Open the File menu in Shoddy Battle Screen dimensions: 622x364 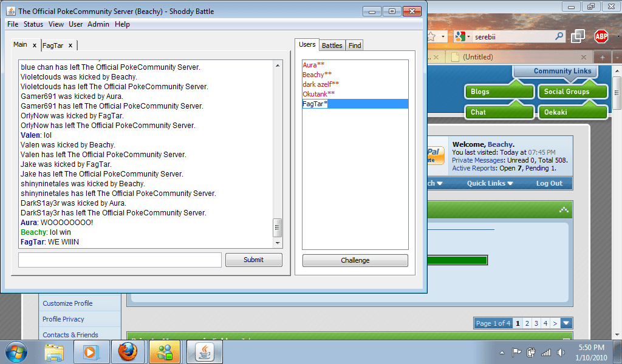click(x=13, y=24)
